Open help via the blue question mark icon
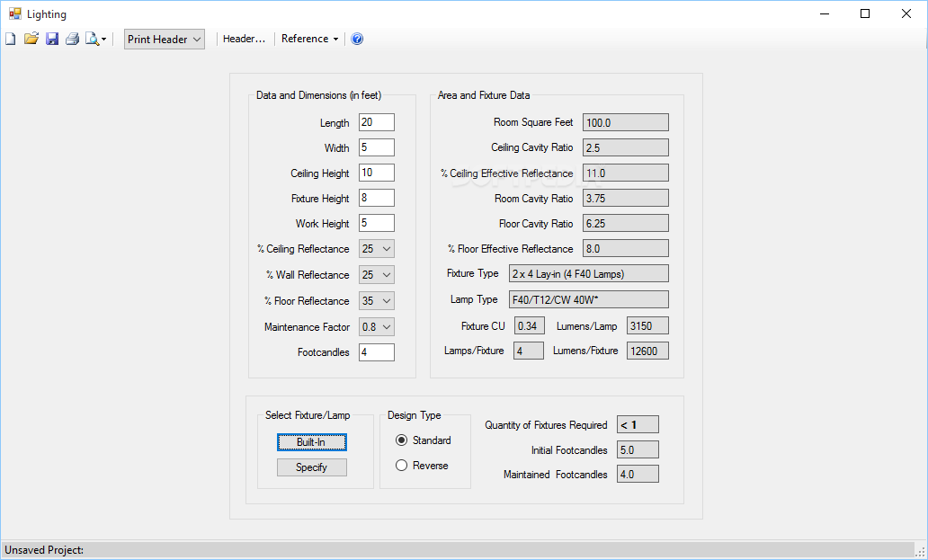 (x=357, y=39)
